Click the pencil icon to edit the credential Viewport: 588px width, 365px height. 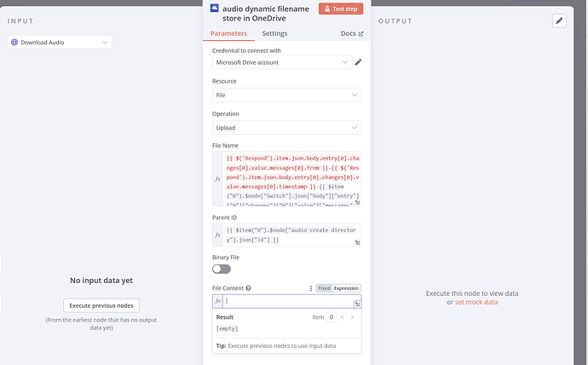coord(358,62)
